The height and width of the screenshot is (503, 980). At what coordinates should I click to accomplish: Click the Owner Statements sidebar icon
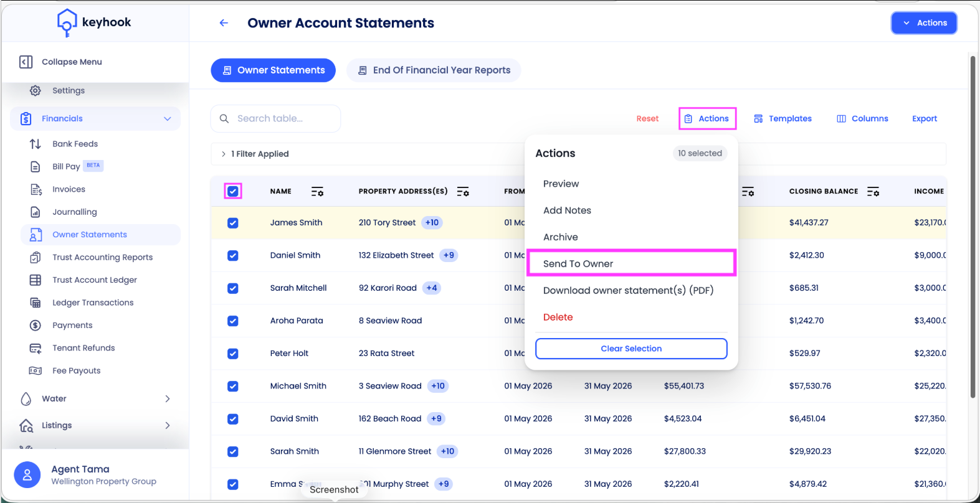(36, 235)
